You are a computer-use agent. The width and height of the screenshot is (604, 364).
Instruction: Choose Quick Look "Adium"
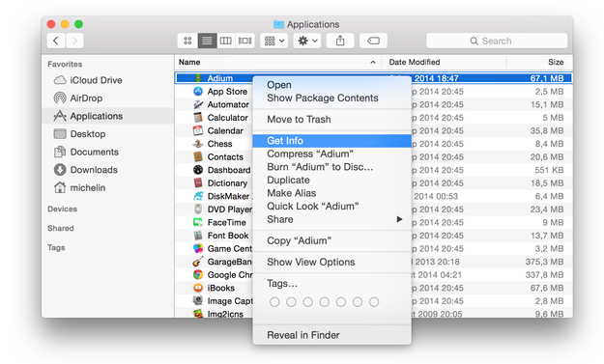click(332, 207)
